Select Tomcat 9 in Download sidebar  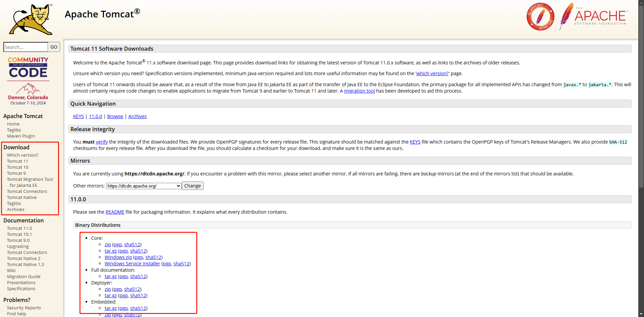pos(16,173)
